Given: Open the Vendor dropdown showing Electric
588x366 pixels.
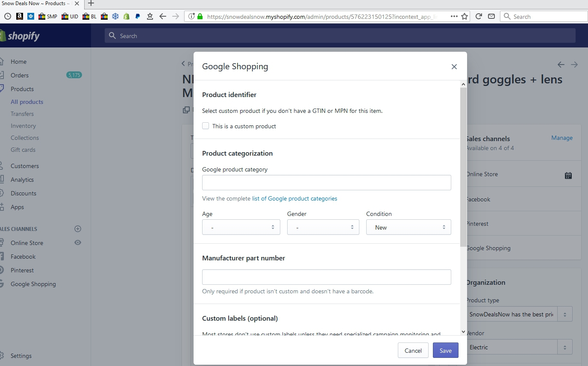Looking at the screenshot, I should 519,347.
